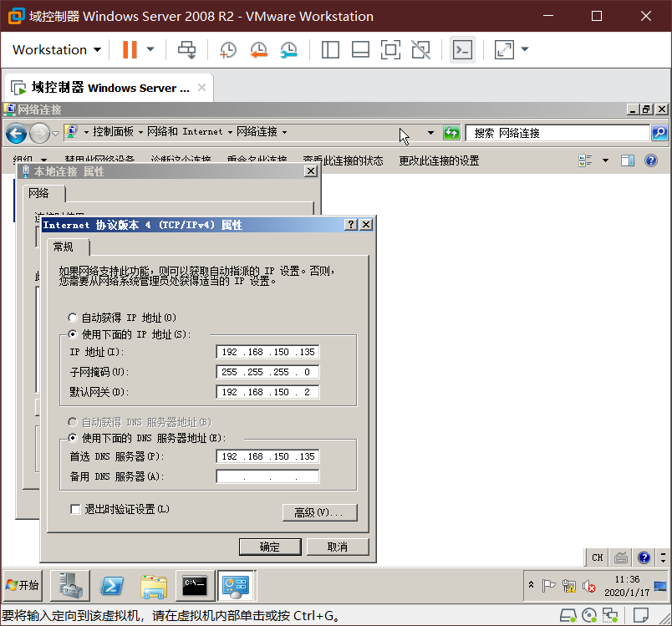Image resolution: width=672 pixels, height=626 pixels.
Task: Open explorer help icon
Action: pyautogui.click(x=651, y=160)
